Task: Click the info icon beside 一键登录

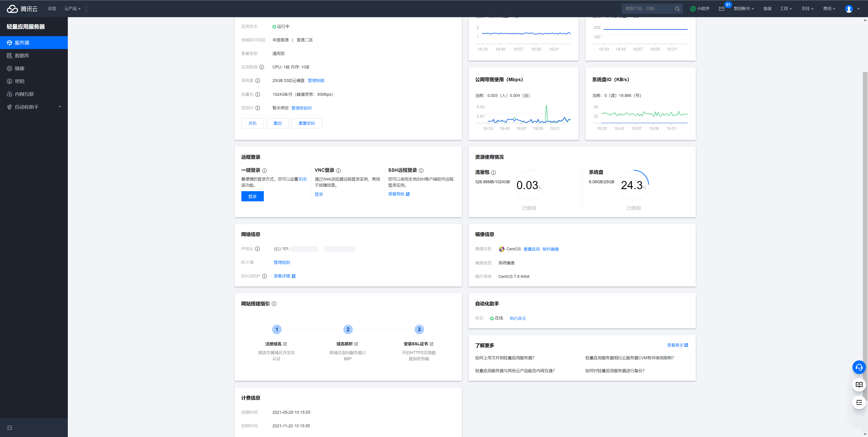Action: (264, 171)
